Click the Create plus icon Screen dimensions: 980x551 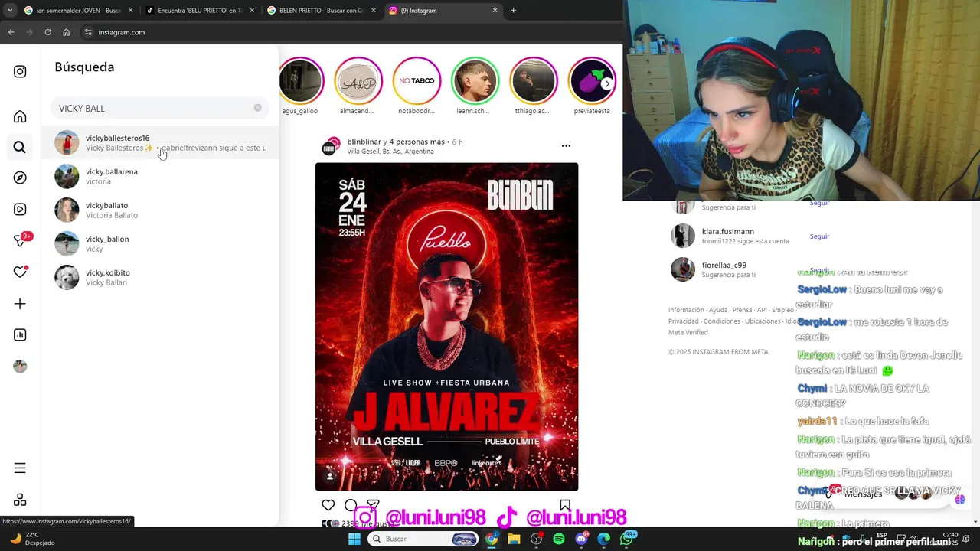[x=20, y=304]
